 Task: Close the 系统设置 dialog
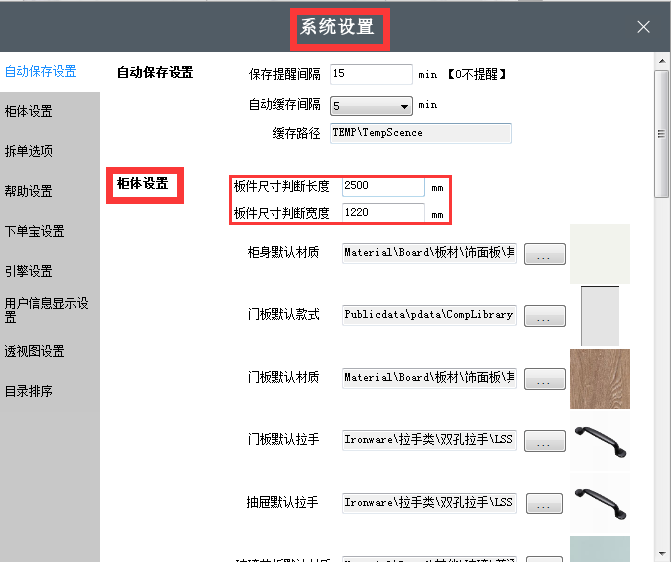tap(643, 27)
